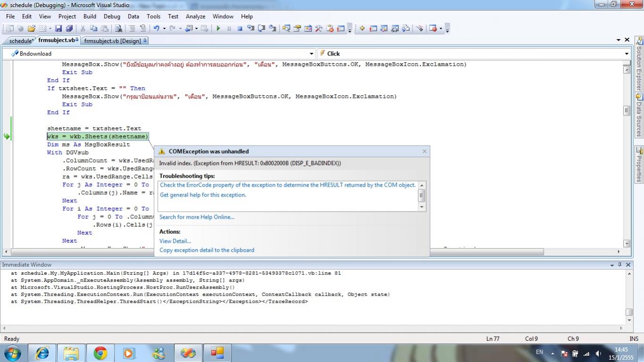Viewport: 644px width, 362px height.
Task: Click Search for more Help Online link
Action: (197, 217)
